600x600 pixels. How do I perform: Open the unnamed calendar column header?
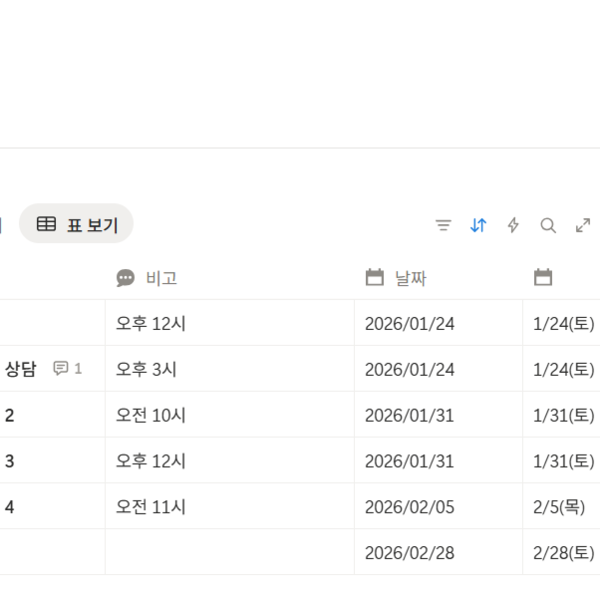click(x=561, y=278)
